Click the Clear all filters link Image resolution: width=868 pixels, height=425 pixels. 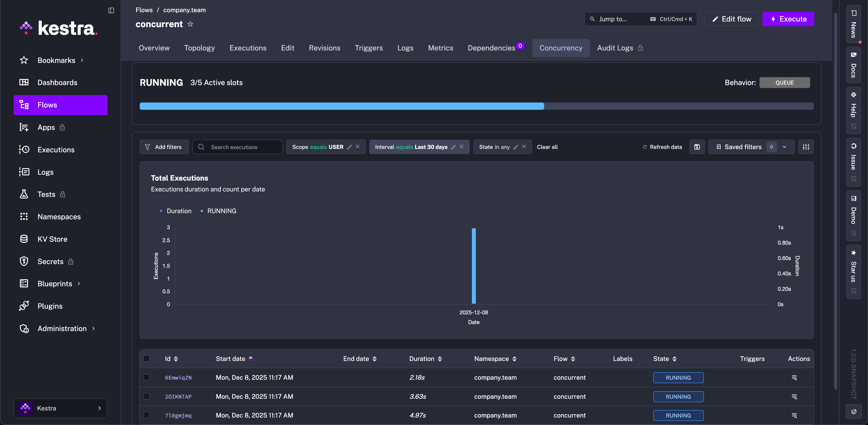coord(547,147)
